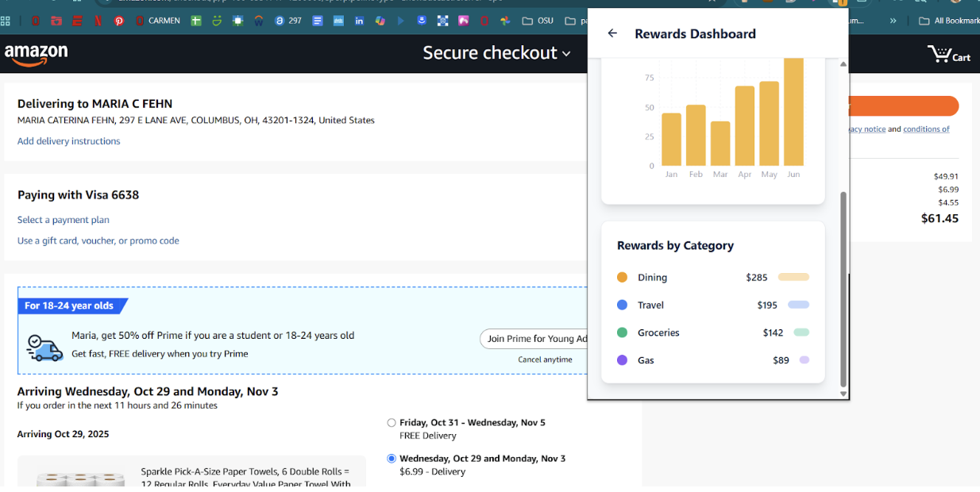Click the Travel blue category dot
This screenshot has width=980, height=492.
(622, 305)
